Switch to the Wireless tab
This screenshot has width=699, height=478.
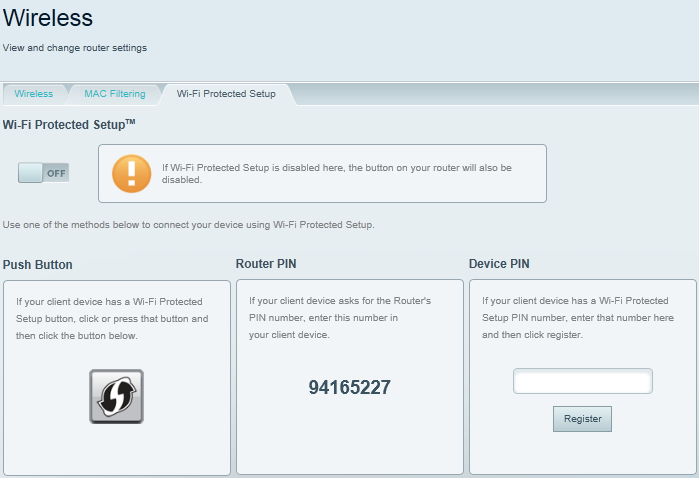point(33,94)
